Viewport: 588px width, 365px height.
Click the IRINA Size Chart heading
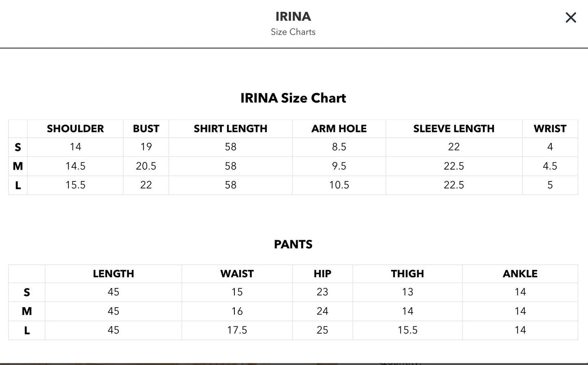293,98
